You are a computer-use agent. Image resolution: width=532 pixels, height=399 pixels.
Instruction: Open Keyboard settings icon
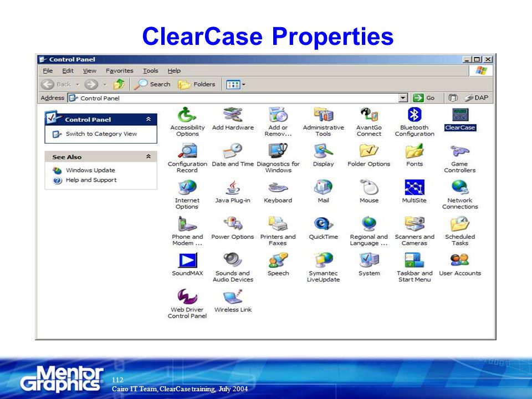(x=278, y=188)
